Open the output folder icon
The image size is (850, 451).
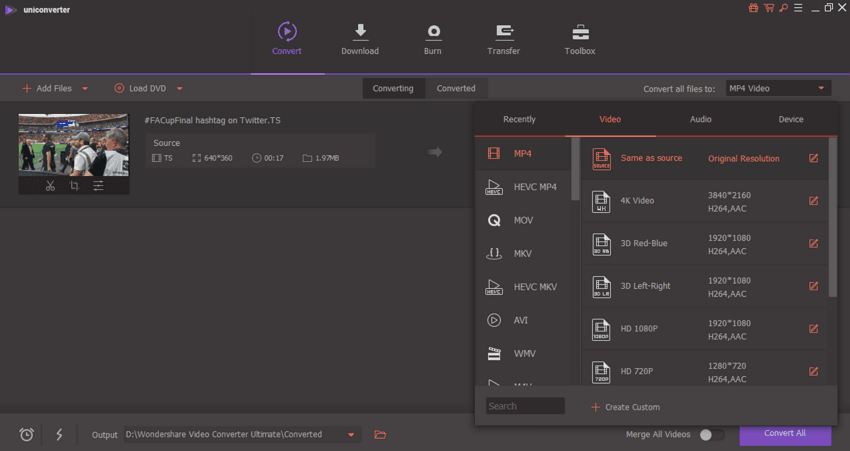[x=380, y=434]
